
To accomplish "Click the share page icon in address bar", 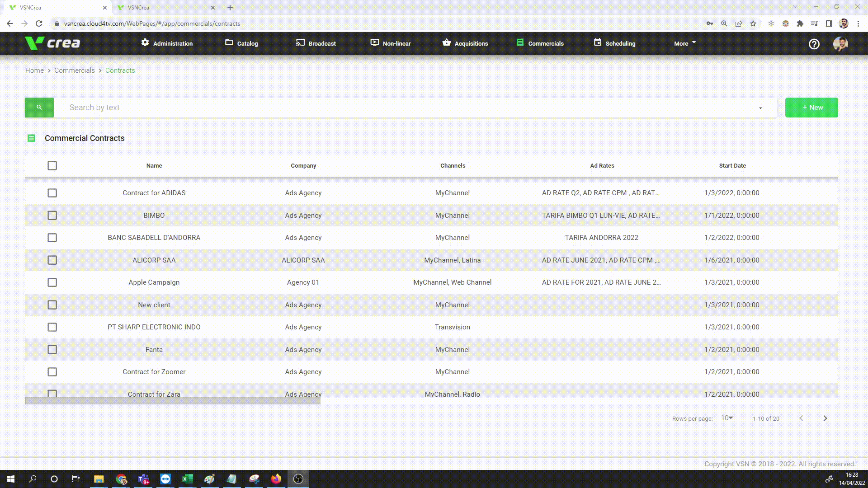I will [739, 23].
